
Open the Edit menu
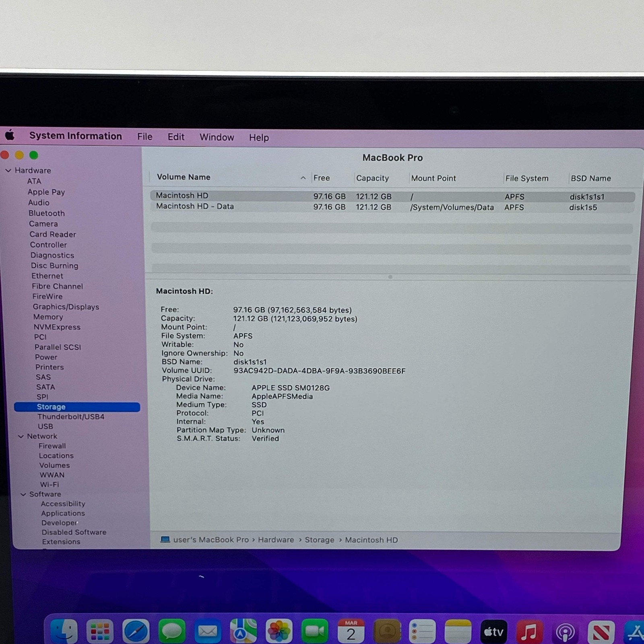(x=176, y=137)
